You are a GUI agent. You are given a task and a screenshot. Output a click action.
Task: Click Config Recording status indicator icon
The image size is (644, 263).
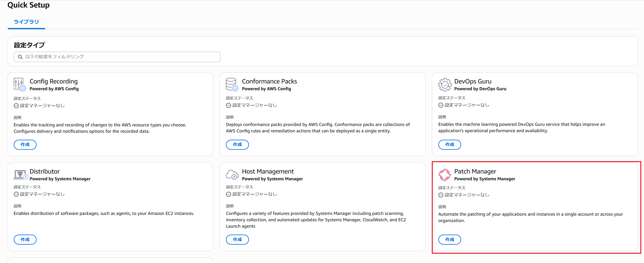coord(16,106)
